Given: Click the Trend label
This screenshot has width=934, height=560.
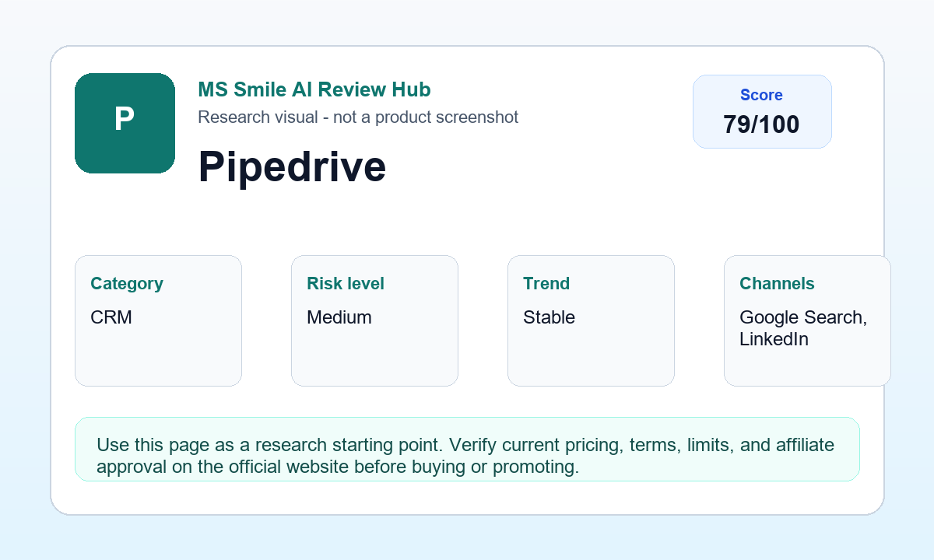Looking at the screenshot, I should 546,283.
